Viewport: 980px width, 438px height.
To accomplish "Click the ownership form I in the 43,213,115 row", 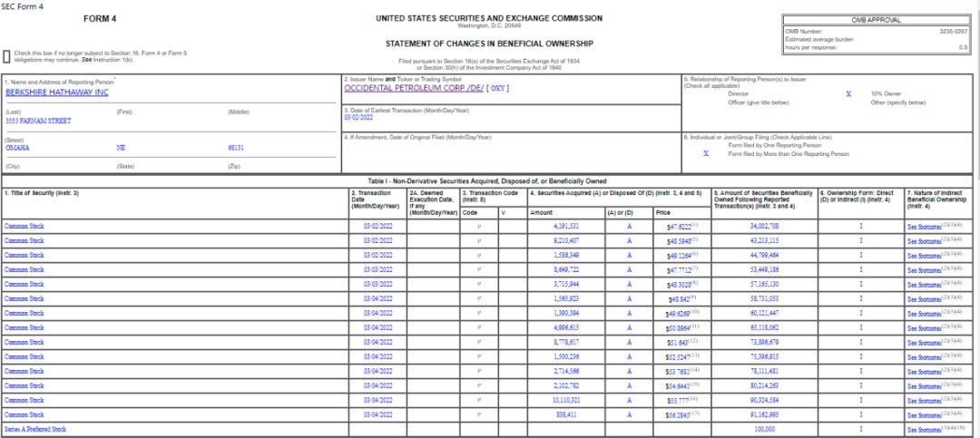I will pos(860,240).
